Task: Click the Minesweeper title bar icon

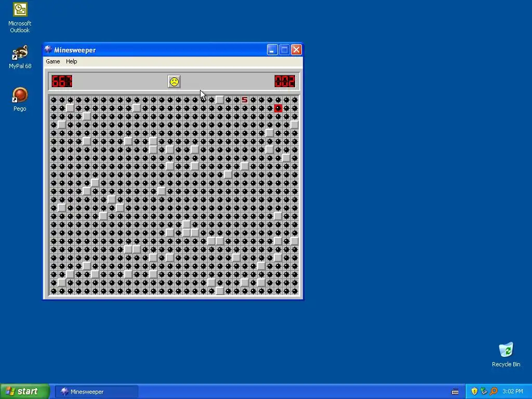Action: click(48, 50)
